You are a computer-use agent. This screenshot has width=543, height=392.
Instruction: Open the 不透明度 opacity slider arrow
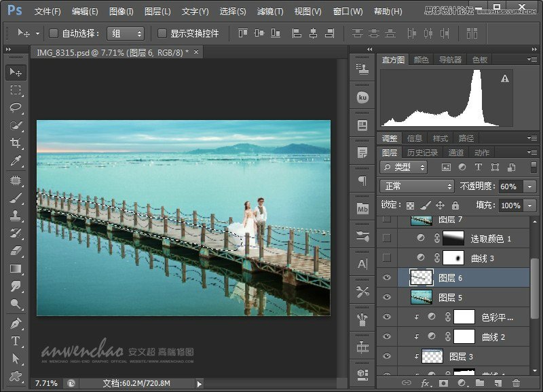coord(530,187)
